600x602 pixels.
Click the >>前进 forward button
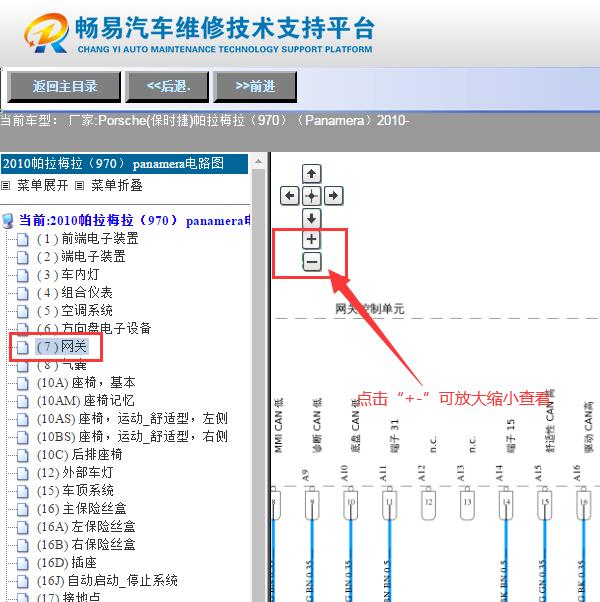coord(255,87)
